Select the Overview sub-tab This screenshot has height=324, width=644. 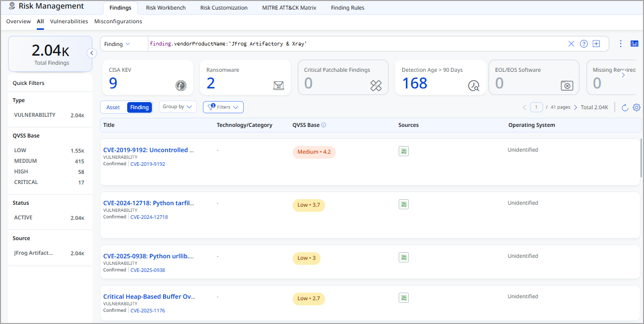[19, 21]
